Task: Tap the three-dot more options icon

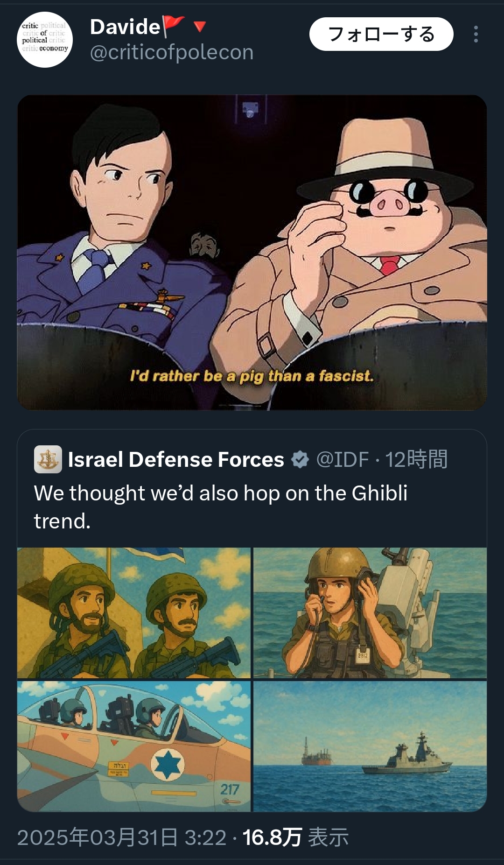Action: click(476, 34)
